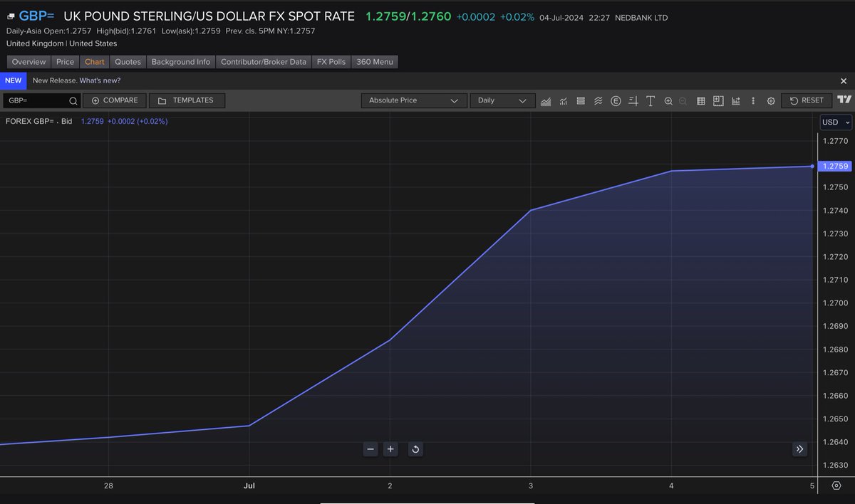Zoom out chart with minus button
Screen dimensions: 855x504
(370, 449)
